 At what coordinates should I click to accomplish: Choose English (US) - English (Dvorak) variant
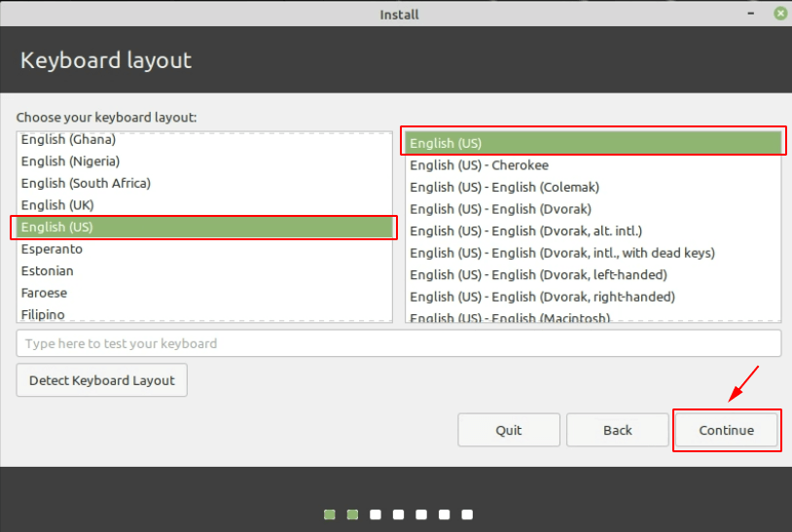pos(593,209)
